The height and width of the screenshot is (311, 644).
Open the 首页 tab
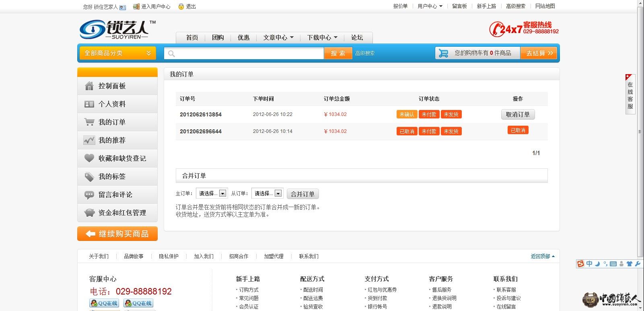(192, 37)
